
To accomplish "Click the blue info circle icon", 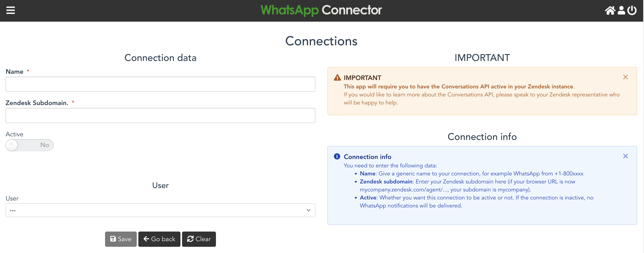I will (x=337, y=157).
